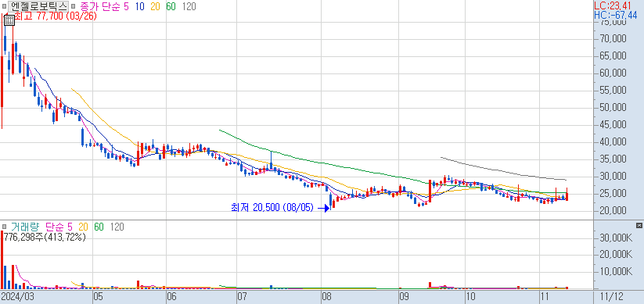Click the 11/12 current date label
This screenshot has width=644, height=304.
pyautogui.click(x=613, y=297)
